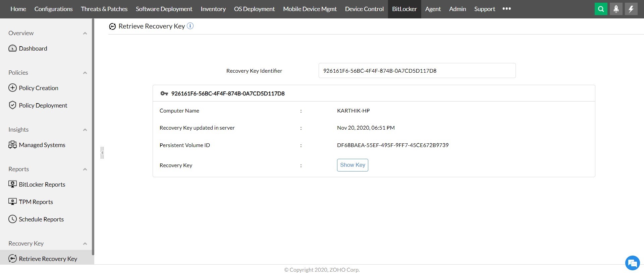Open the Configurations tab
644x273 pixels.
(x=54, y=9)
